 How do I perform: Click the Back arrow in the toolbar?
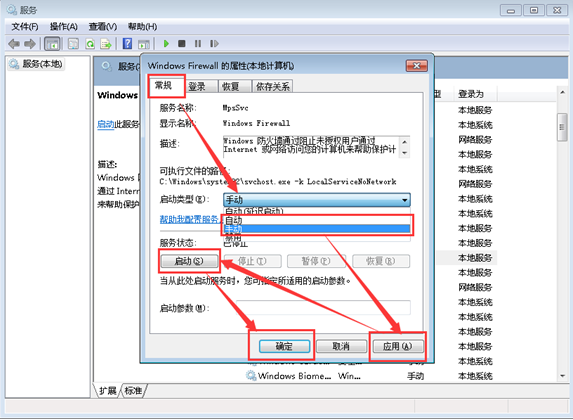14,44
